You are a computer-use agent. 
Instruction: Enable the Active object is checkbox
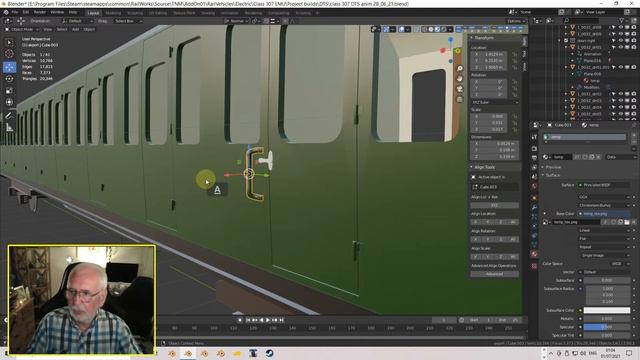(x=473, y=177)
